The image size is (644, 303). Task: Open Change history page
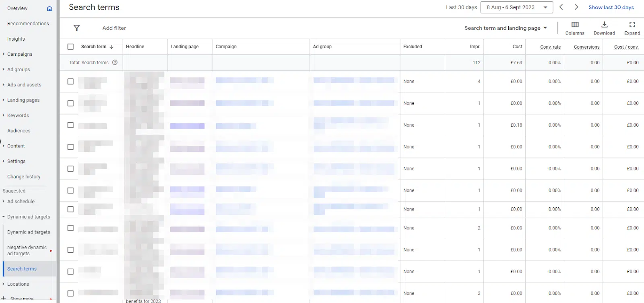24,176
